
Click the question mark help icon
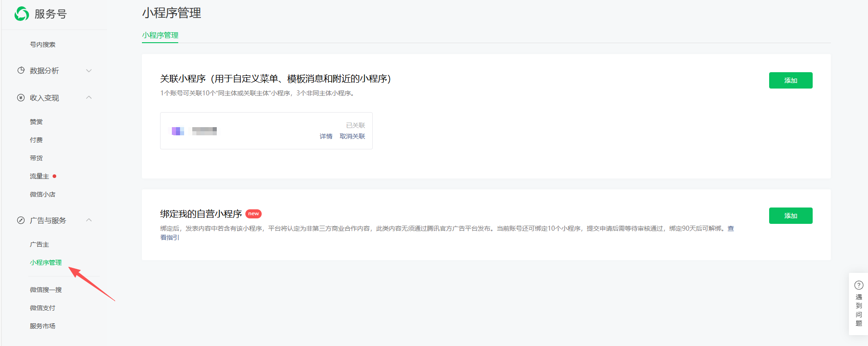click(x=858, y=285)
